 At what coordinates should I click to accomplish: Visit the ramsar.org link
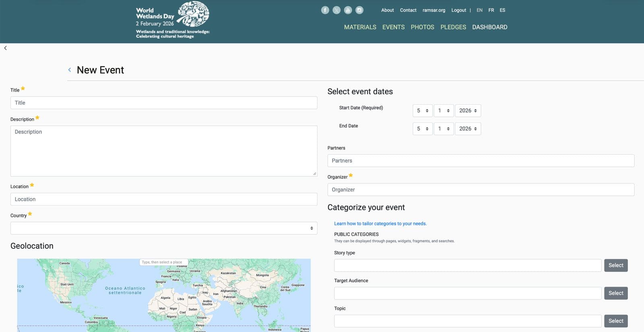434,10
